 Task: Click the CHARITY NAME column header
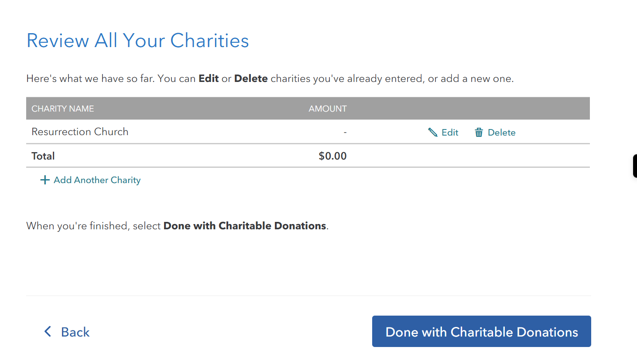click(x=62, y=109)
